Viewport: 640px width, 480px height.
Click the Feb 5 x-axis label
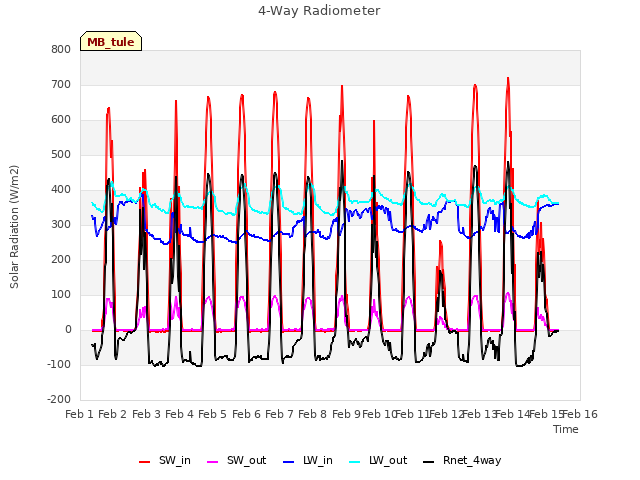coord(212,414)
